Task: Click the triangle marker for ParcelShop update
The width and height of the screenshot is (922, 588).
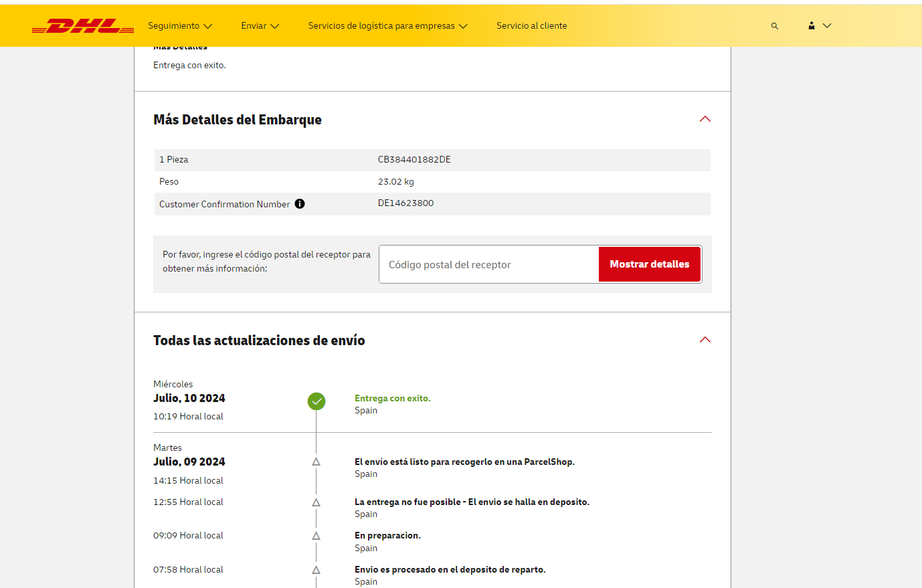Action: 316,462
